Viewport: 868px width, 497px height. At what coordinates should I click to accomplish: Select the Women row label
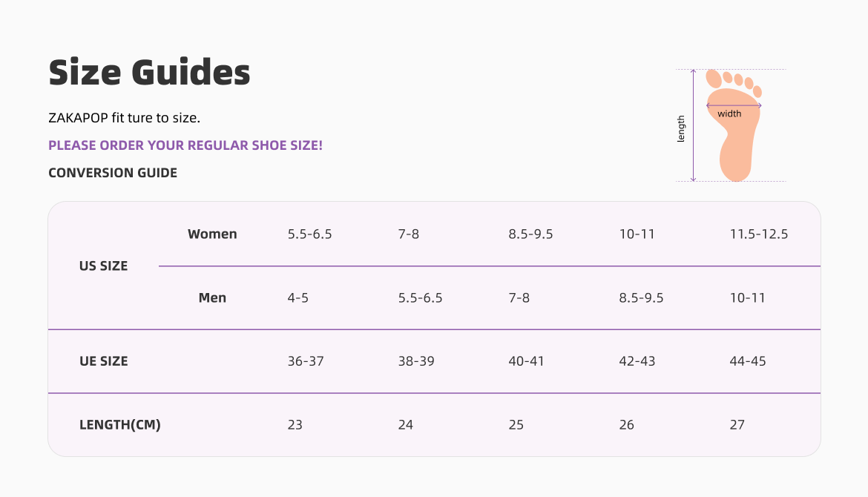pos(212,234)
